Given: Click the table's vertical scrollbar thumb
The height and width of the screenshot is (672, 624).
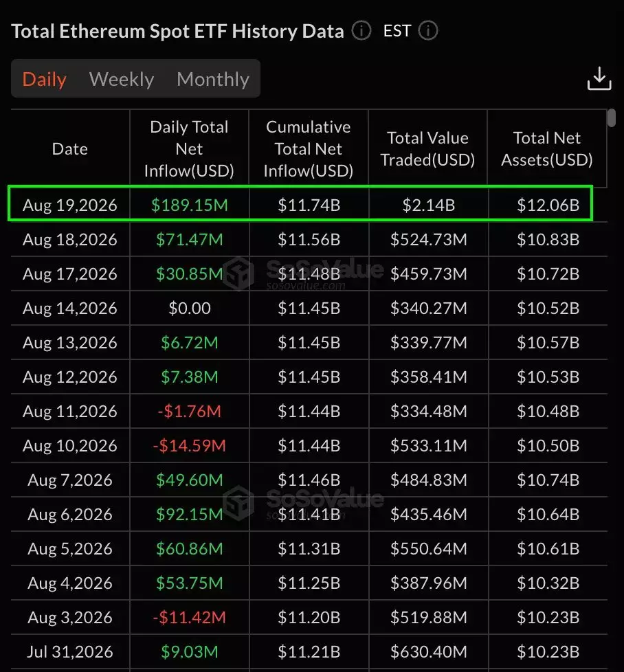Looking at the screenshot, I should click(612, 117).
